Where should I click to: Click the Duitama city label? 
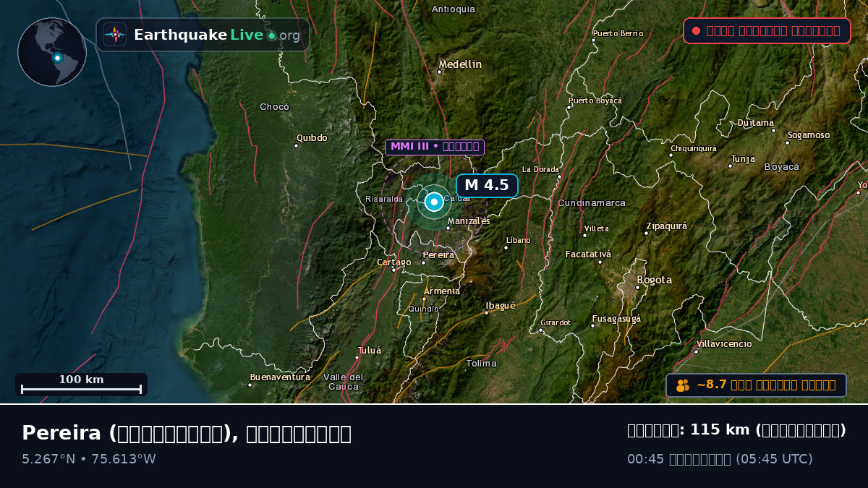[x=756, y=123]
